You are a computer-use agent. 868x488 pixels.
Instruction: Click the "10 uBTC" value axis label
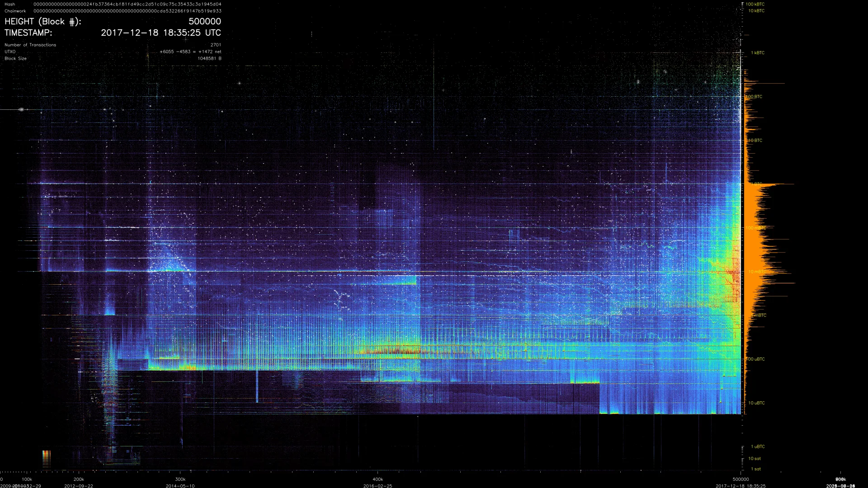click(x=756, y=403)
